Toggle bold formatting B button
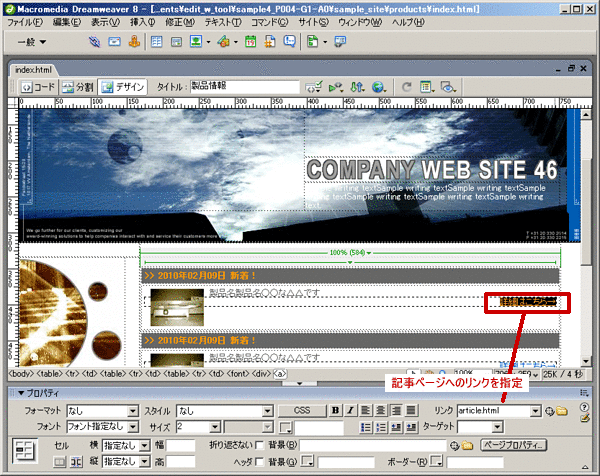Viewport: 600px width, 476px height. [335, 411]
